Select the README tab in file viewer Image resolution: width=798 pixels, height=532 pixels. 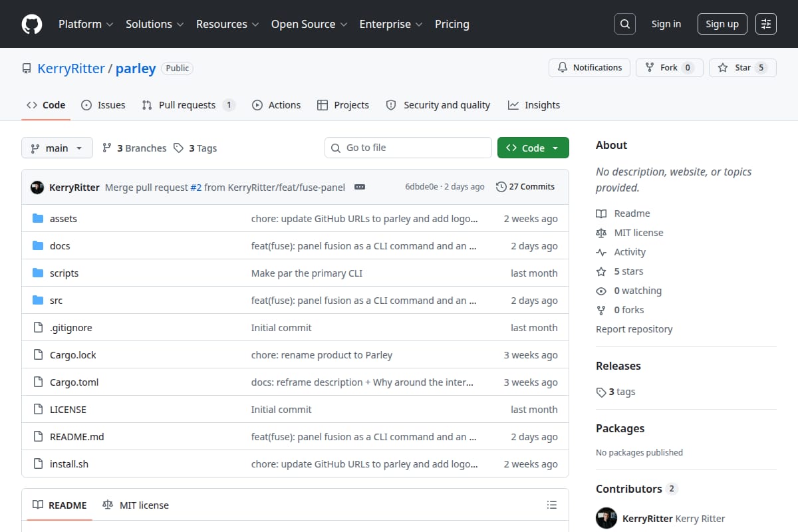coord(60,505)
